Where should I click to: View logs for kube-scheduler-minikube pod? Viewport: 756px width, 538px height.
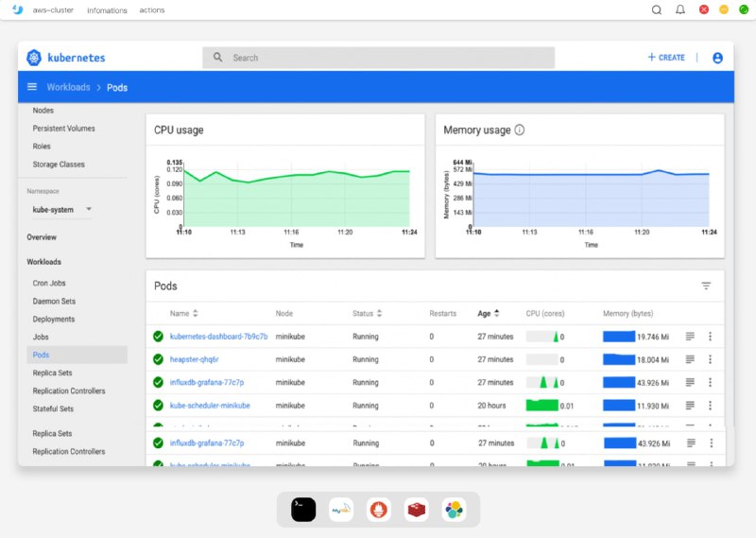tap(690, 406)
